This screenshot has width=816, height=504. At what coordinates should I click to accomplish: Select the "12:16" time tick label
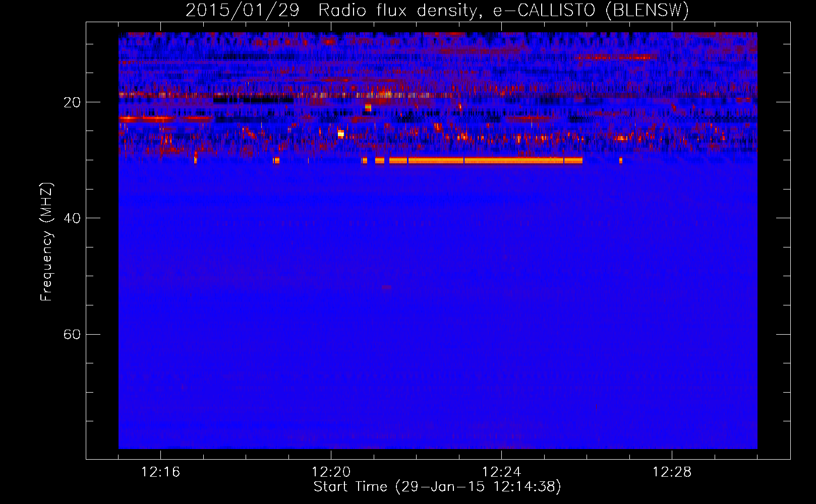(161, 472)
